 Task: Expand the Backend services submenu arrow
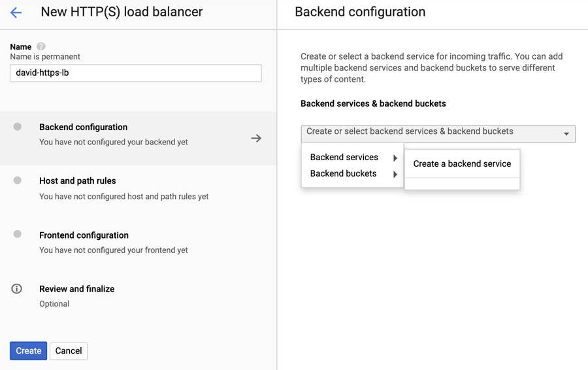click(x=395, y=158)
